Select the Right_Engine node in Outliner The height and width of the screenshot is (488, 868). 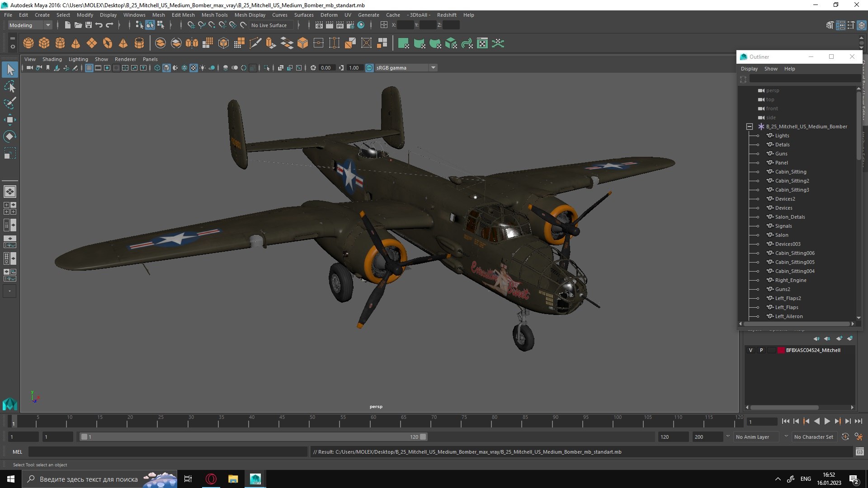click(790, 280)
